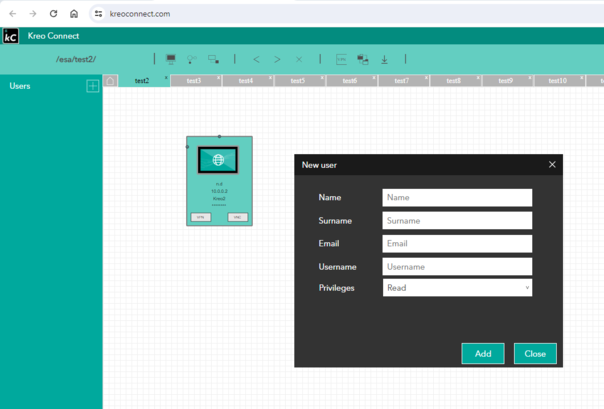Click the VPN button on device card

[x=201, y=217]
